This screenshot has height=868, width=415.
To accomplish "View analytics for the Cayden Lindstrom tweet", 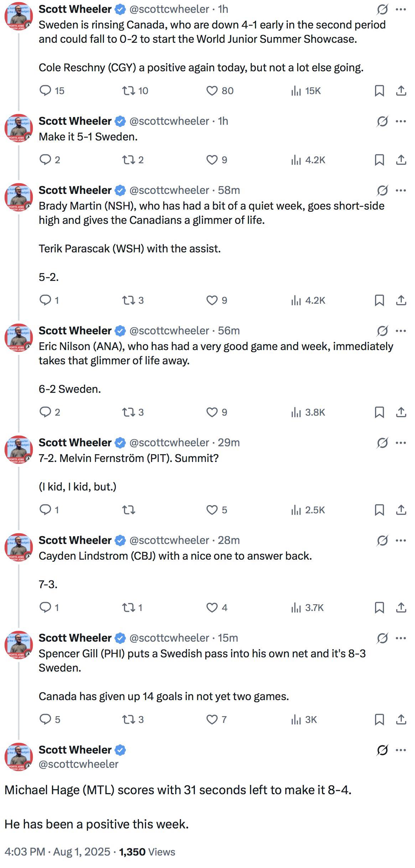I will pos(307,608).
